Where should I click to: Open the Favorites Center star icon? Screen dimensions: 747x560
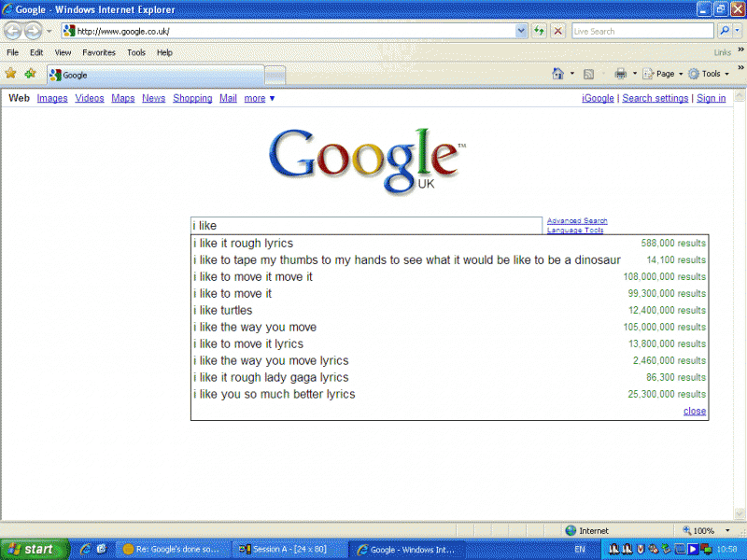click(x=10, y=74)
